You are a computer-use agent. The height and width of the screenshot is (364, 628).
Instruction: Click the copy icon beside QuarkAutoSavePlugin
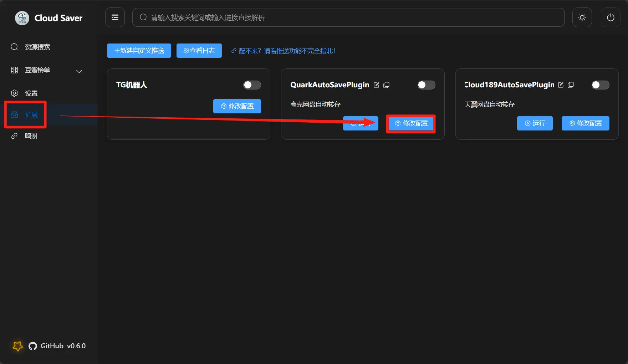click(386, 85)
